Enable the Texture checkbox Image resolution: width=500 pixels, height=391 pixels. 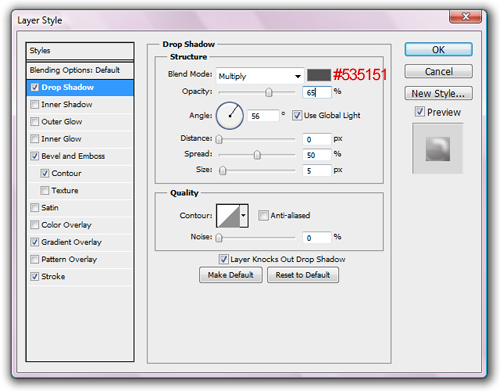45,190
